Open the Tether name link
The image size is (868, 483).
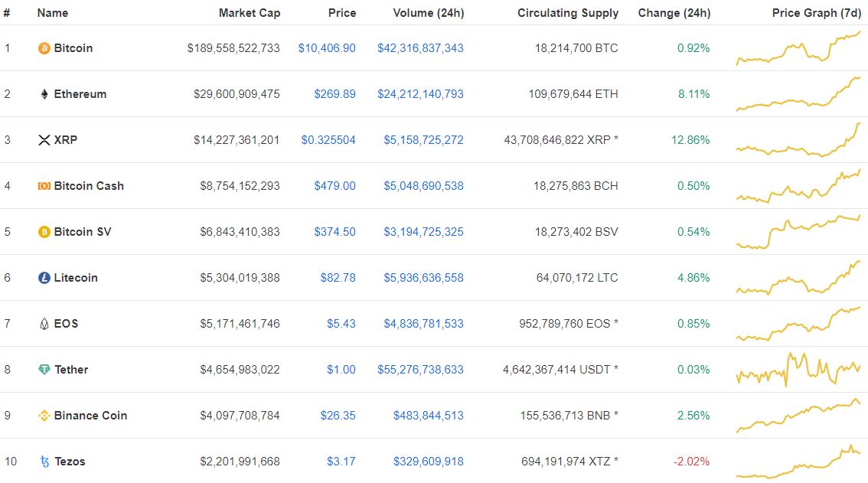coord(71,370)
